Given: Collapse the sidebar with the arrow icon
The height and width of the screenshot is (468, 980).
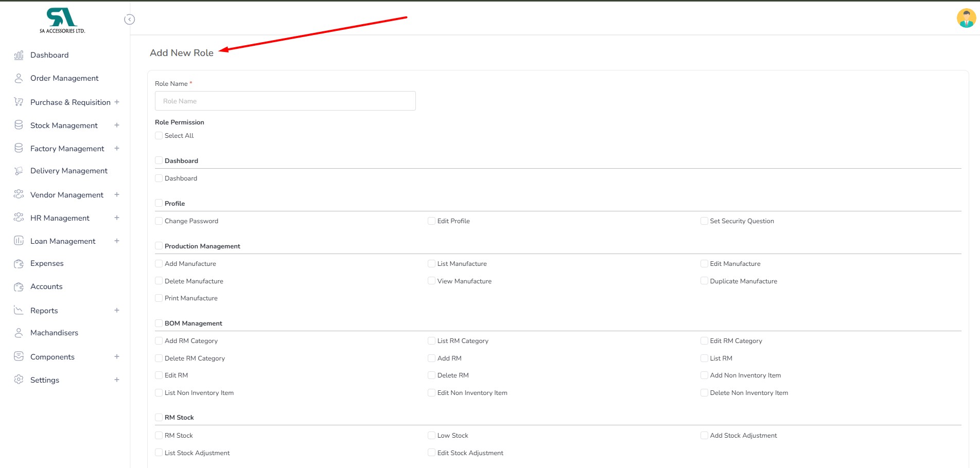Looking at the screenshot, I should point(130,20).
